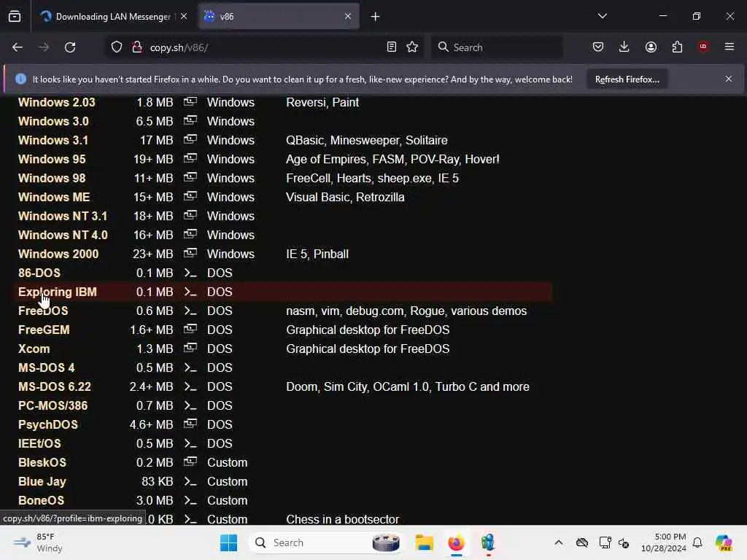This screenshot has width=747, height=560.
Task: Launch MS-DOS 4 profile
Action: coord(47,368)
